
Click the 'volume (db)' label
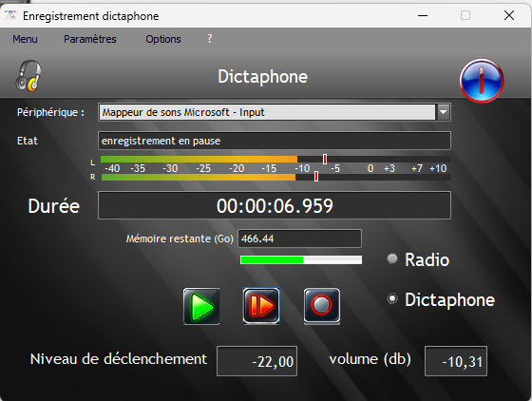pos(370,359)
